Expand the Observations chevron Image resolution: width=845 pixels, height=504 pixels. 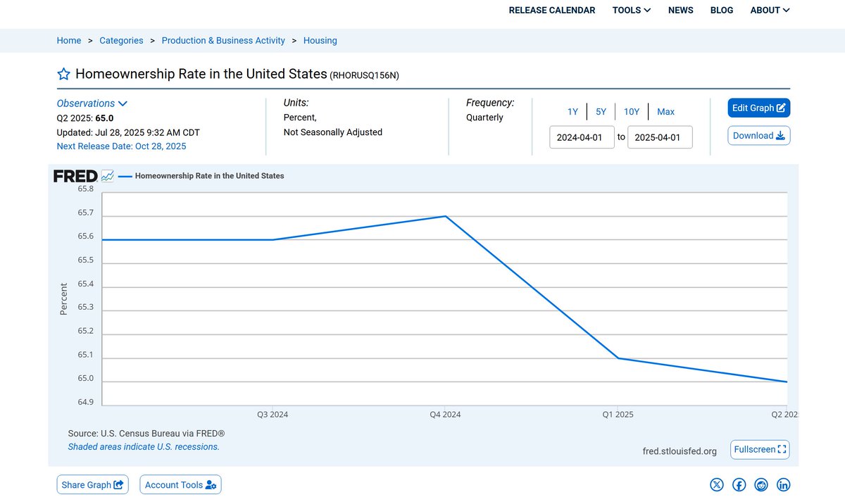click(123, 103)
